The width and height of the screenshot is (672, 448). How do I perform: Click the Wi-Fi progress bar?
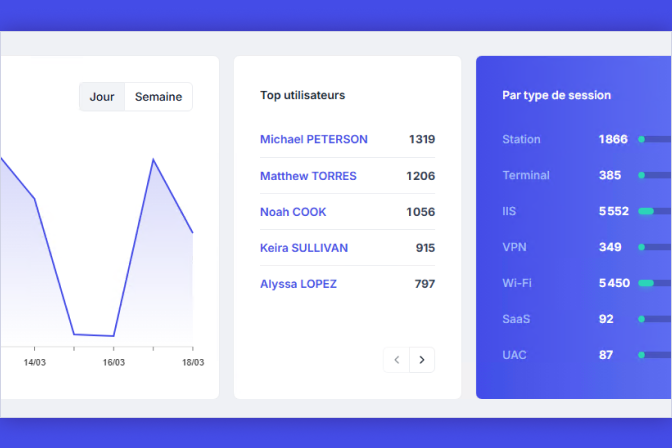pos(654,283)
